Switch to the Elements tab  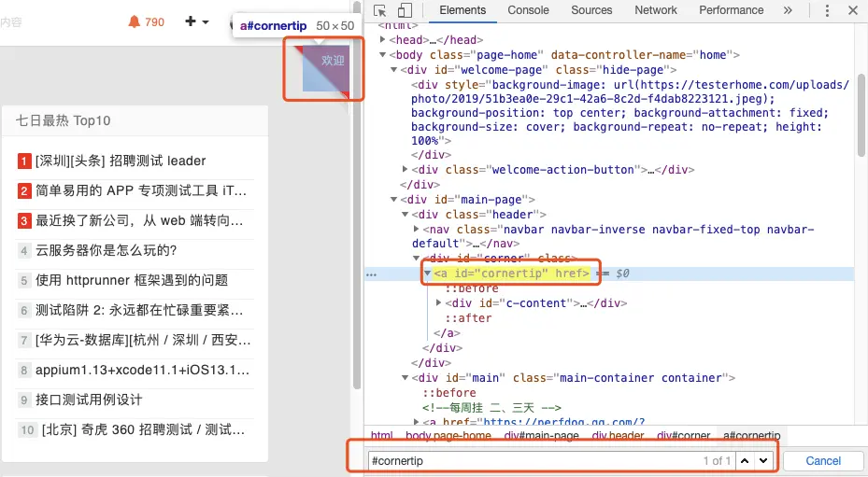click(x=462, y=10)
